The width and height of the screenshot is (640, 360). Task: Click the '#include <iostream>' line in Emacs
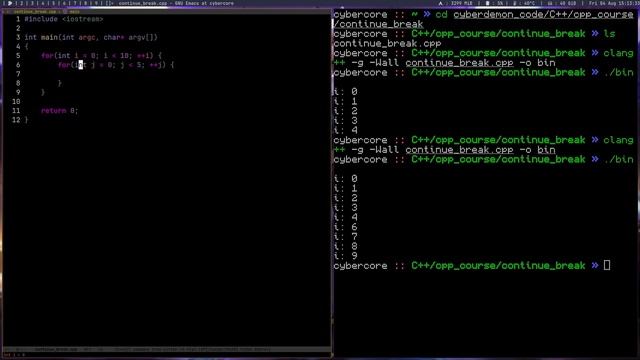64,19
